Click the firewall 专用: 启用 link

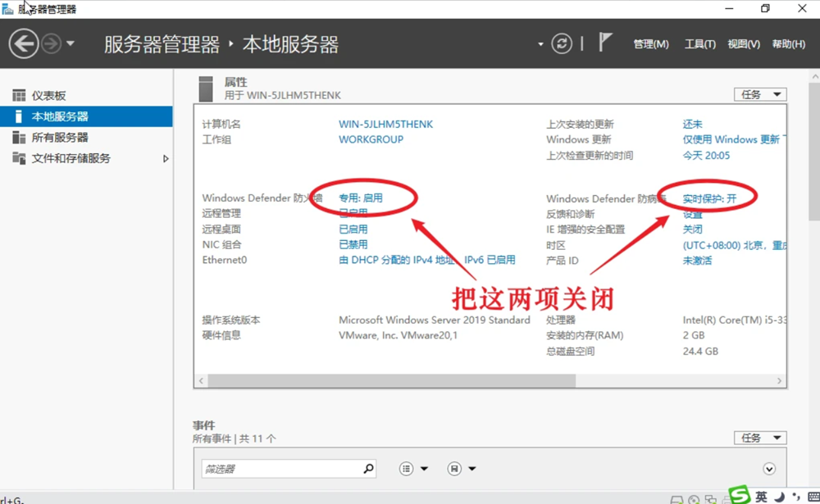[x=361, y=198]
